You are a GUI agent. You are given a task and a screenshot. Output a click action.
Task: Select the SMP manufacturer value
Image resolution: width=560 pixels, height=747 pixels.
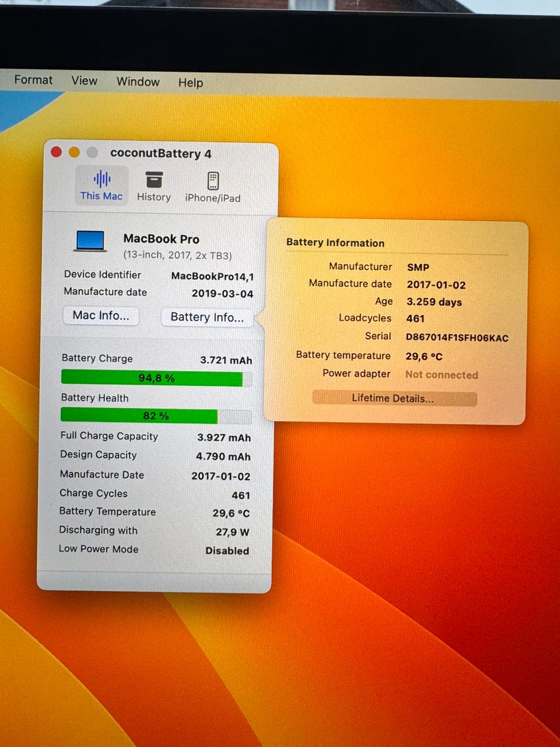point(418,267)
